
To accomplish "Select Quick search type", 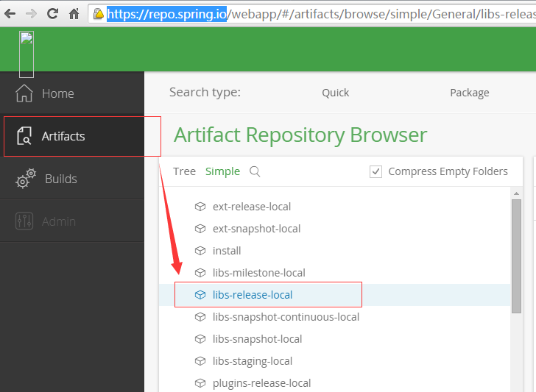I will coord(335,93).
